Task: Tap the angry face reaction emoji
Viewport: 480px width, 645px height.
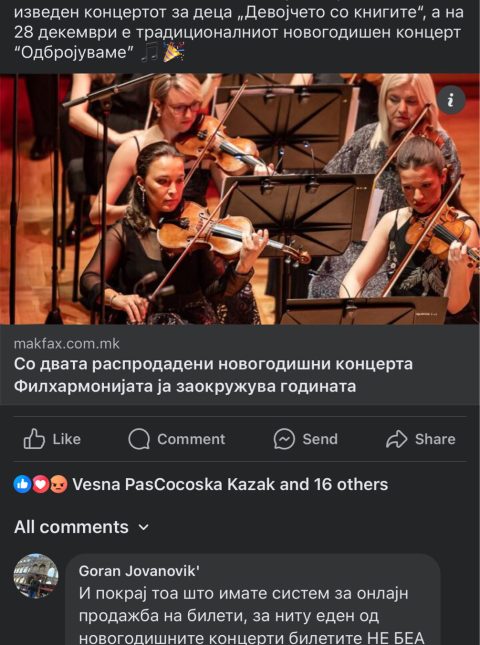Action: (x=58, y=485)
